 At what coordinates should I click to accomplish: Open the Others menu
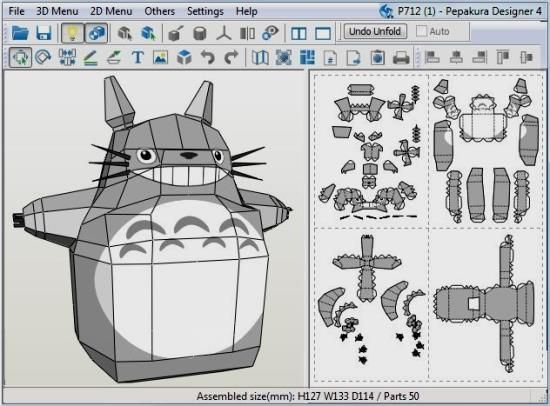[160, 11]
